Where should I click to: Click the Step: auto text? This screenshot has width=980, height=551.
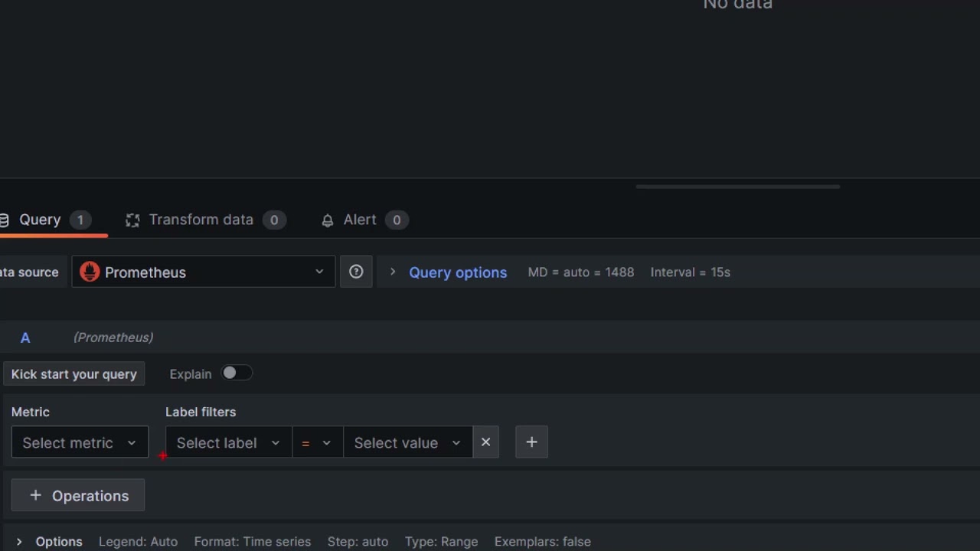(x=358, y=542)
